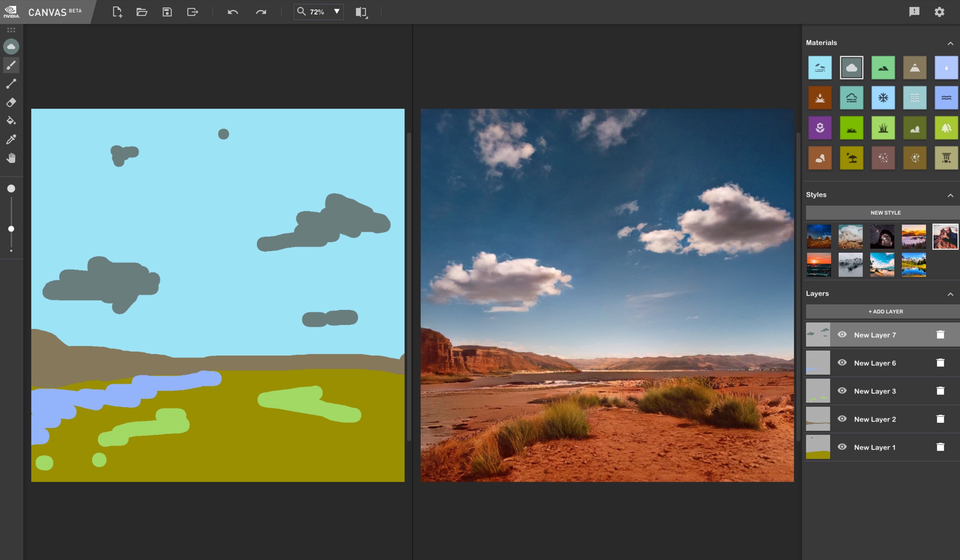Click the NEW STYLE button
This screenshot has width=960, height=560.
tap(885, 213)
